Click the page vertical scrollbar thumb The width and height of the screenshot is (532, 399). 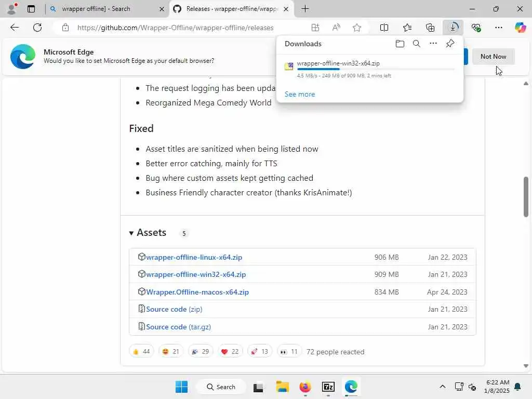coord(526,197)
